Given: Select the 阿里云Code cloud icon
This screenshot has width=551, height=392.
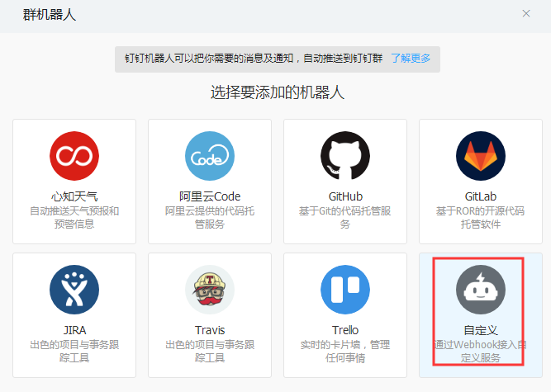Looking at the screenshot, I should click(210, 156).
